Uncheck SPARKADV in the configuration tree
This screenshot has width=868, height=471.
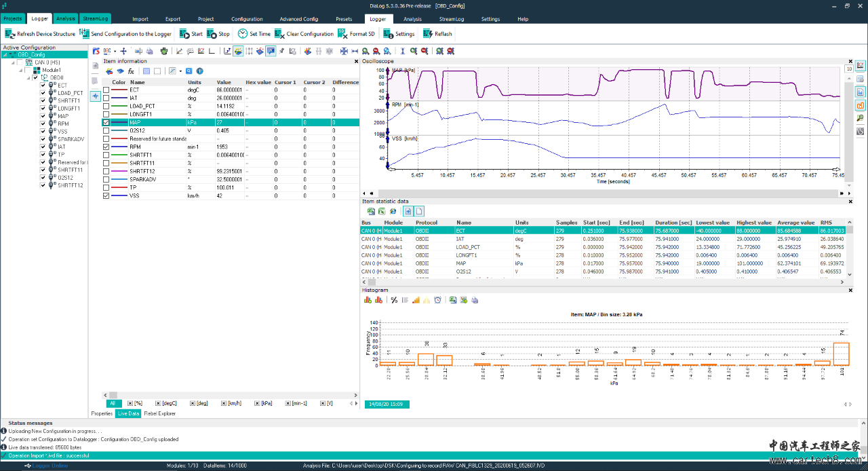tap(43, 139)
